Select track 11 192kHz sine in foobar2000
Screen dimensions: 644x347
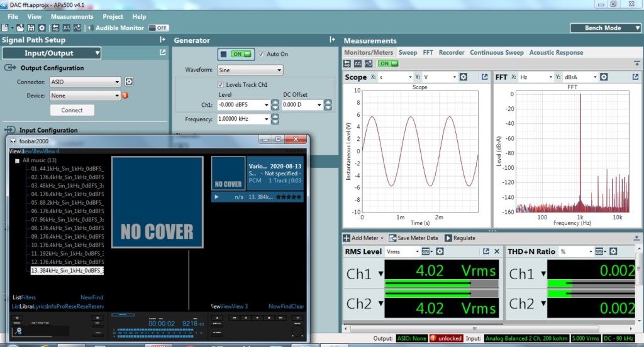pyautogui.click(x=67, y=253)
